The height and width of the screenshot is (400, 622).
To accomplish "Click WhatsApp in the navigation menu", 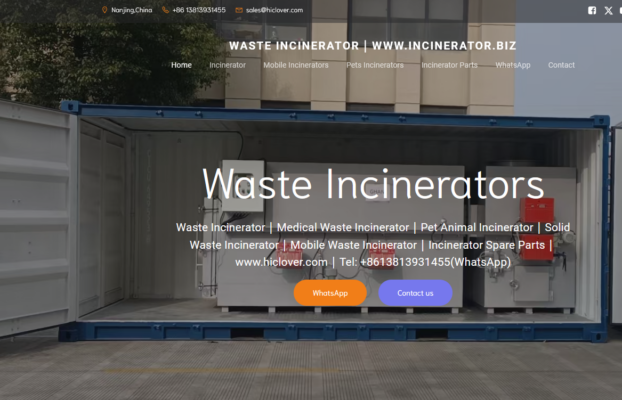I will click(x=513, y=65).
